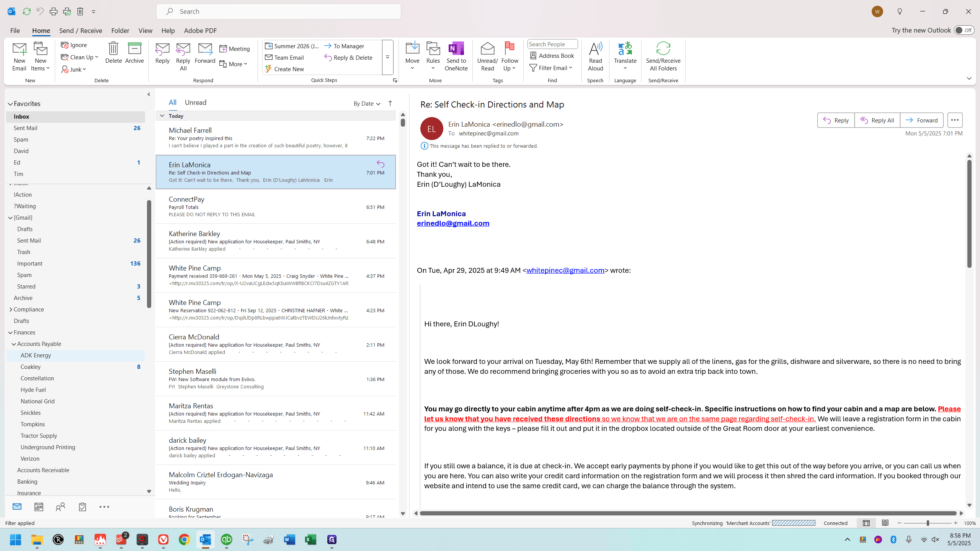Open Calendar view in navigation bar
This screenshot has width=980, height=551.
(x=39, y=507)
